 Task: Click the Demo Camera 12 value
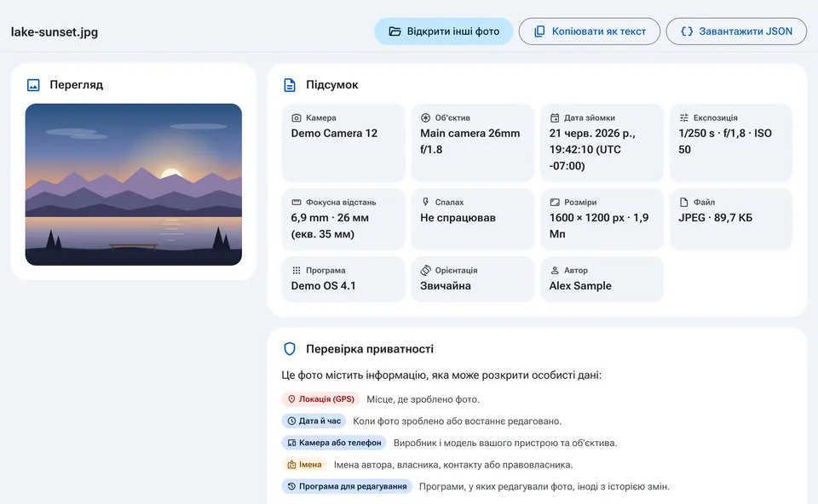[334, 134]
